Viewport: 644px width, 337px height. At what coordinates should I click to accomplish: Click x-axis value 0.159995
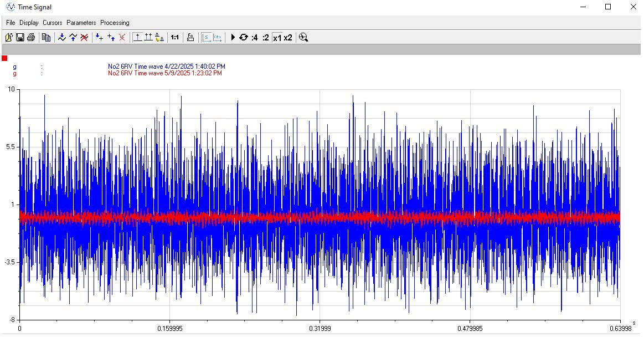169,328
